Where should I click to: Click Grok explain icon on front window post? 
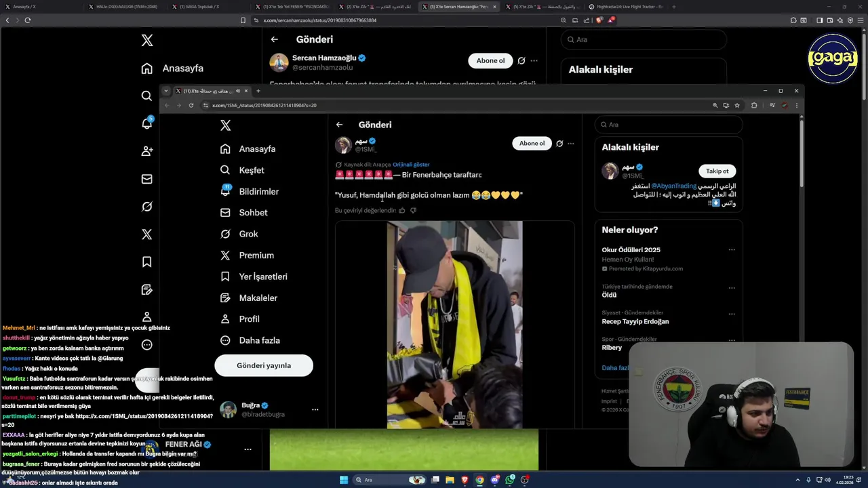tap(559, 144)
